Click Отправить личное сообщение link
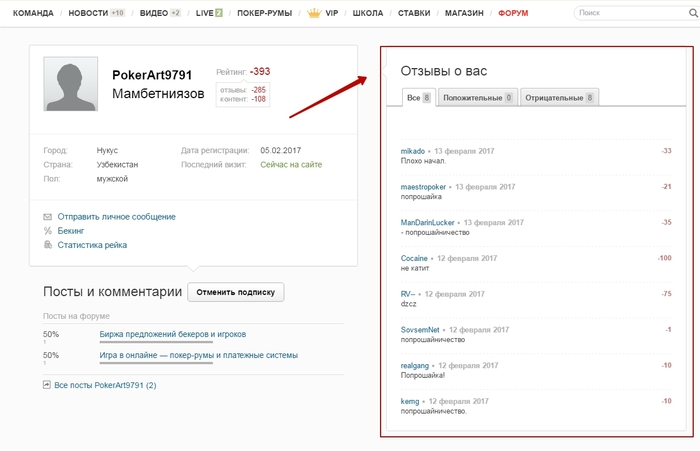700x451 pixels. pyautogui.click(x=117, y=217)
